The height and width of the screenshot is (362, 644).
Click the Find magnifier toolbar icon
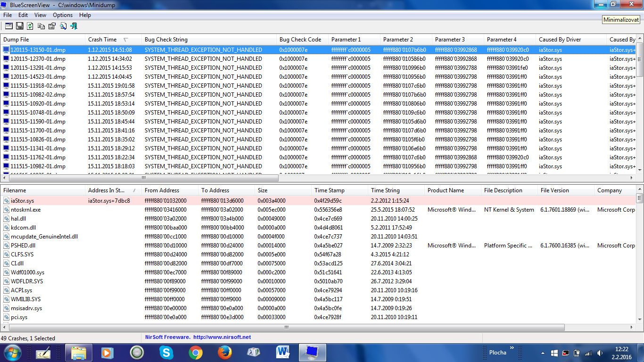(x=63, y=26)
